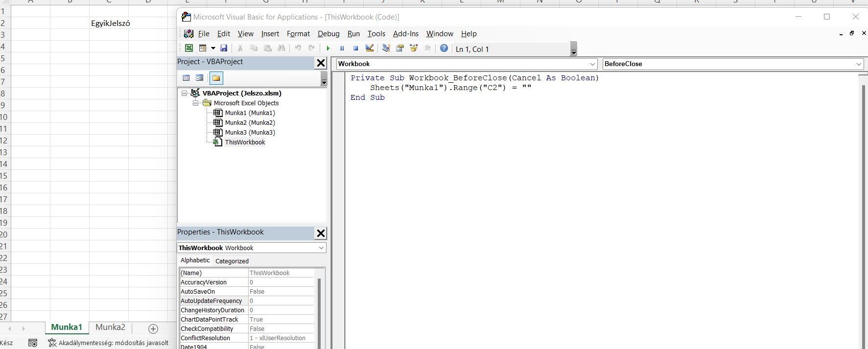Open Object Browser toolbar icon

(414, 48)
